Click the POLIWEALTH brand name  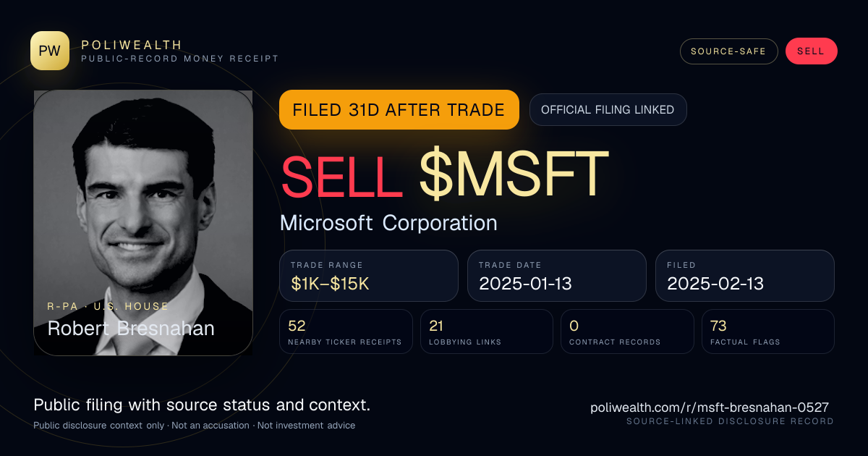pyautogui.click(x=132, y=45)
